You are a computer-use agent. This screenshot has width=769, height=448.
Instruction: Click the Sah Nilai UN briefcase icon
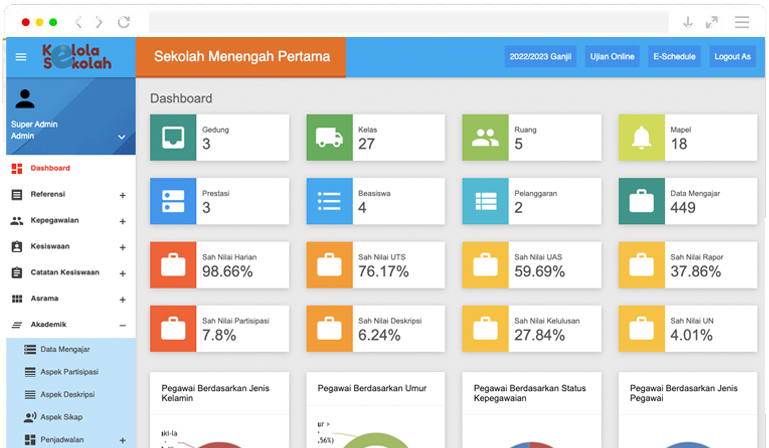[641, 328]
